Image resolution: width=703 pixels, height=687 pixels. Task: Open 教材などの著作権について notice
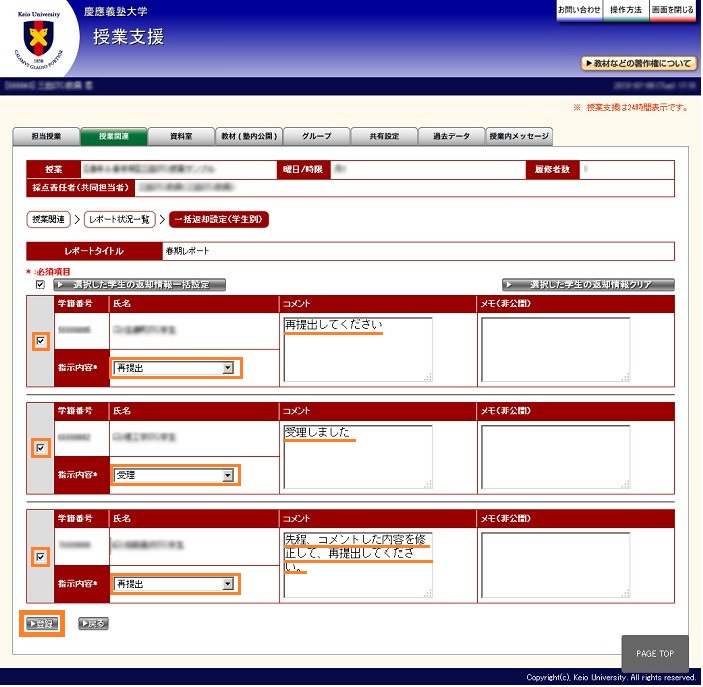(x=638, y=63)
